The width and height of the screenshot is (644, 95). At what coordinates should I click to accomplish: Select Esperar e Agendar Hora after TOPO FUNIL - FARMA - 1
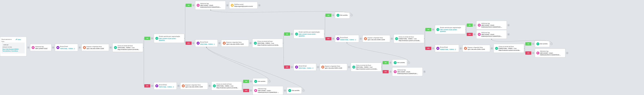(x=95, y=48)
